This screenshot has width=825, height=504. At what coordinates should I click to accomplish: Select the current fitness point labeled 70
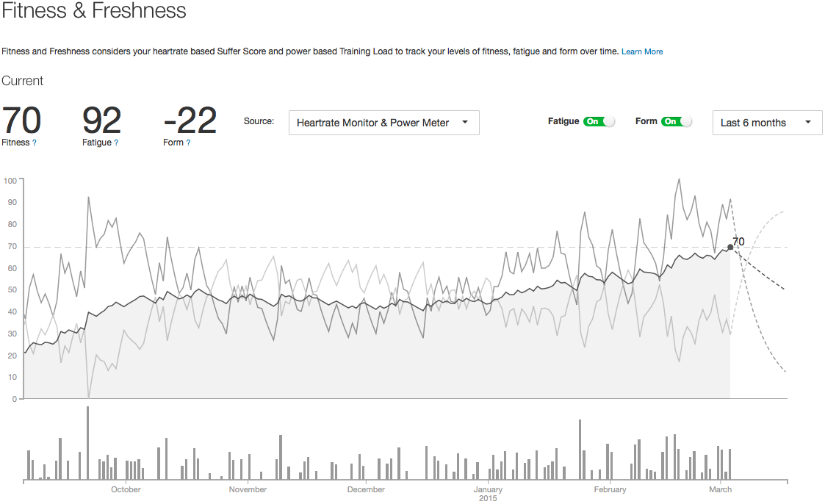729,247
